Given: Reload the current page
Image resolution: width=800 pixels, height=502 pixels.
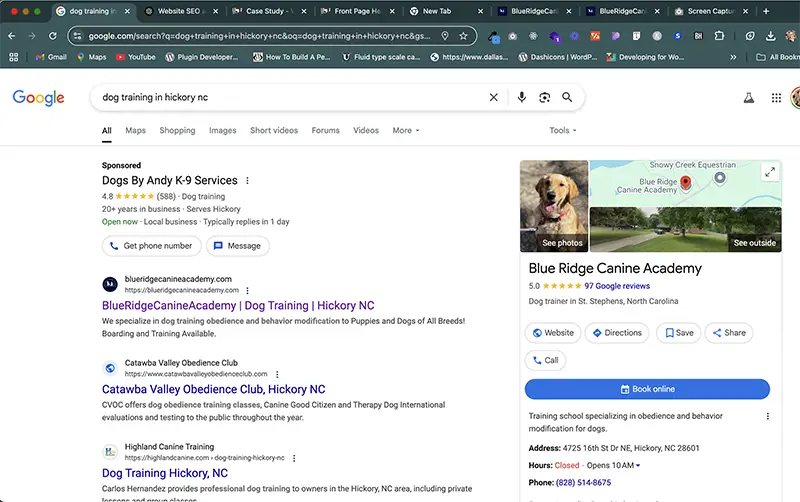Looking at the screenshot, I should coord(51,35).
